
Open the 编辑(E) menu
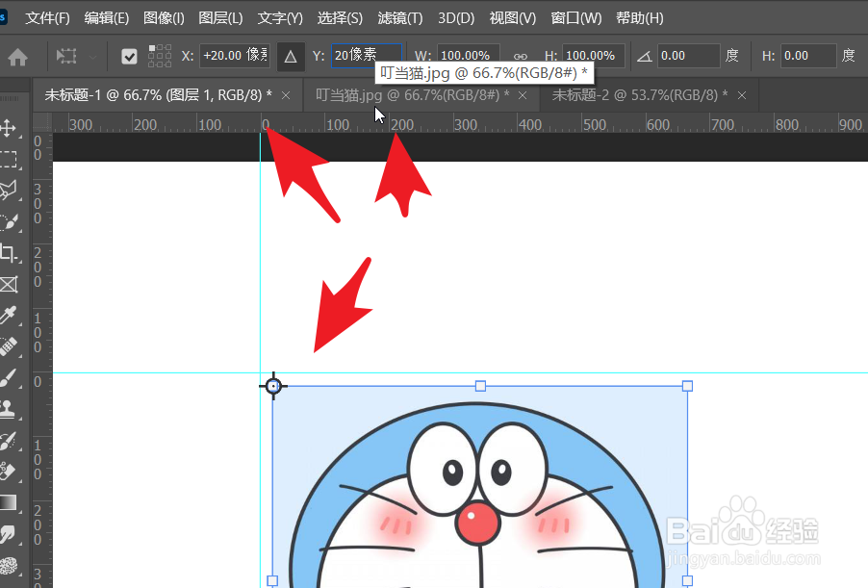pyautogui.click(x=106, y=18)
